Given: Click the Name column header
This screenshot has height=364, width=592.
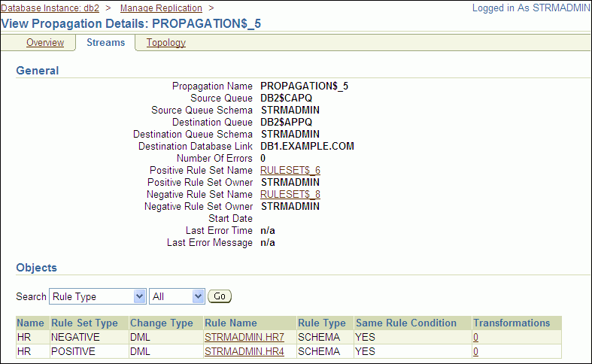Looking at the screenshot, I should [31, 323].
